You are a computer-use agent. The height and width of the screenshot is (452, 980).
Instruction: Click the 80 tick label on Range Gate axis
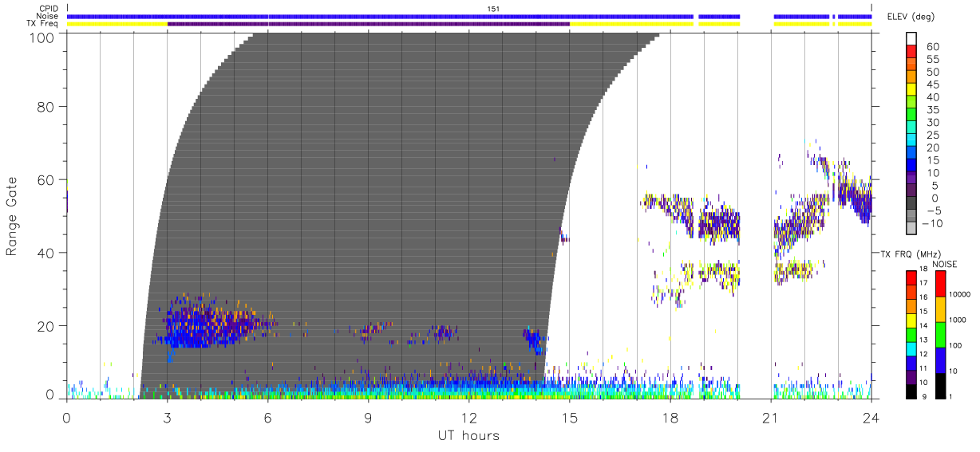point(47,106)
